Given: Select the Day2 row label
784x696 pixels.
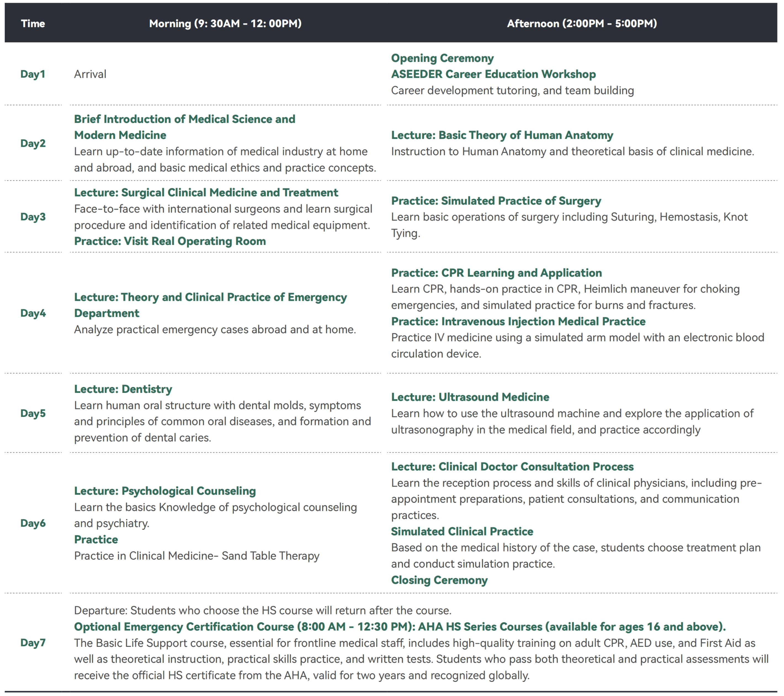Looking at the screenshot, I should [33, 143].
